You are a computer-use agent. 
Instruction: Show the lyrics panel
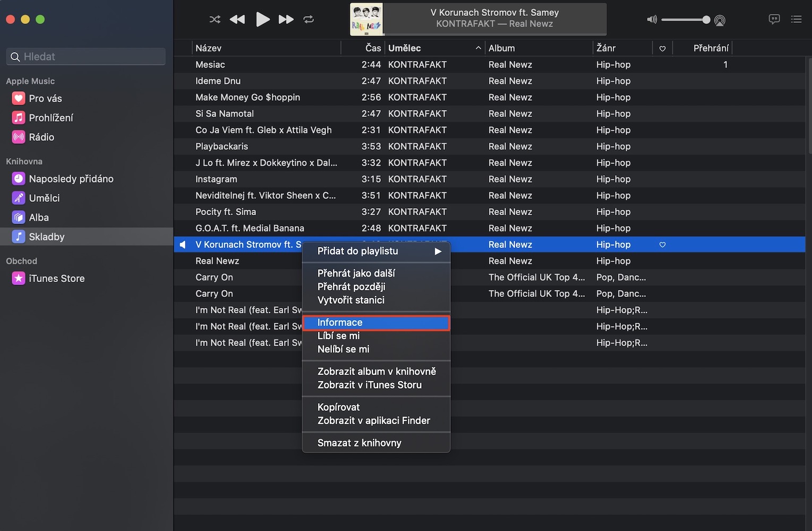[774, 19]
